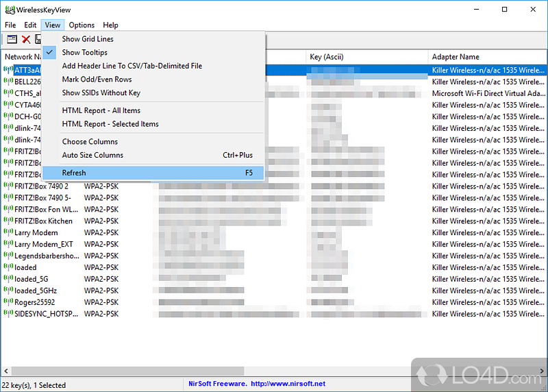Choose HTML Report - All Items
The image size is (548, 392).
(153, 110)
